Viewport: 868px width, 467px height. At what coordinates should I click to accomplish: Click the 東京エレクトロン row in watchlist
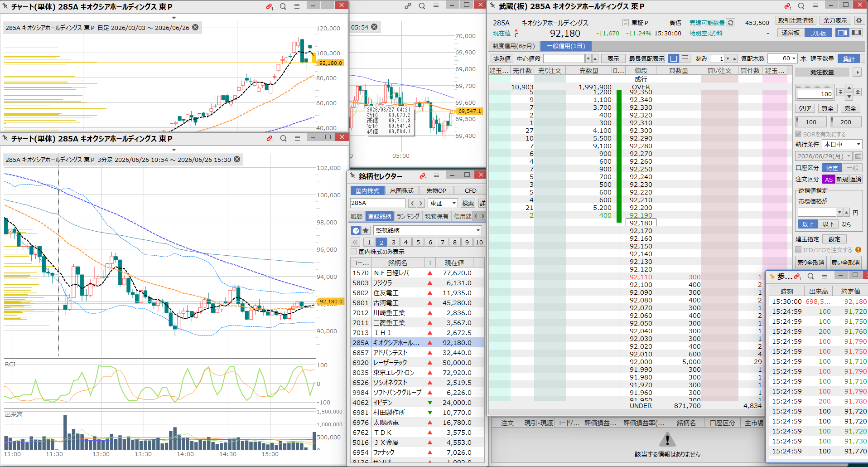pos(418,373)
